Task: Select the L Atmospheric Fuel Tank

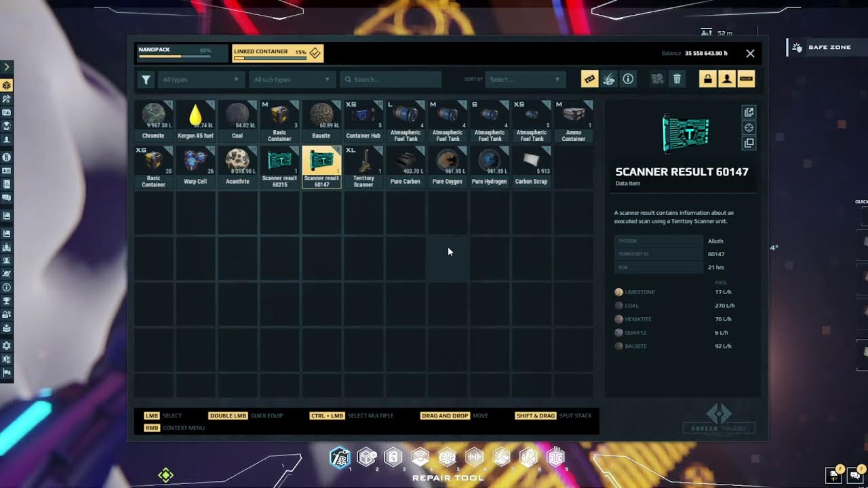Action: tap(406, 121)
